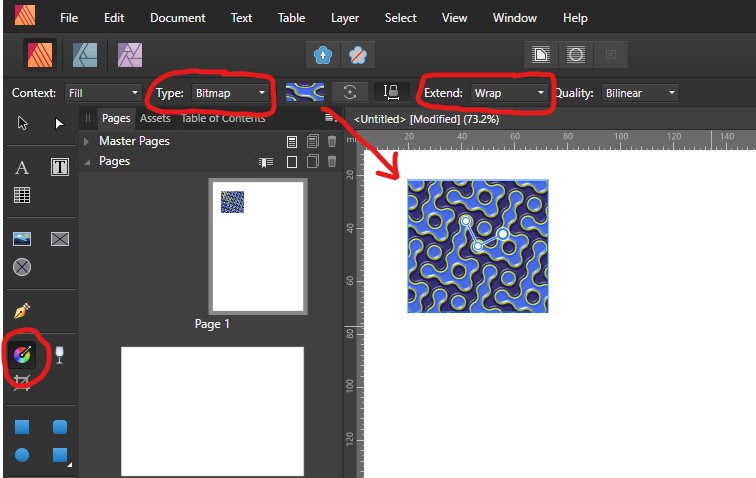The image size is (756, 478).
Task: Select the Picture Frame Ellipse tool
Action: (x=22, y=267)
